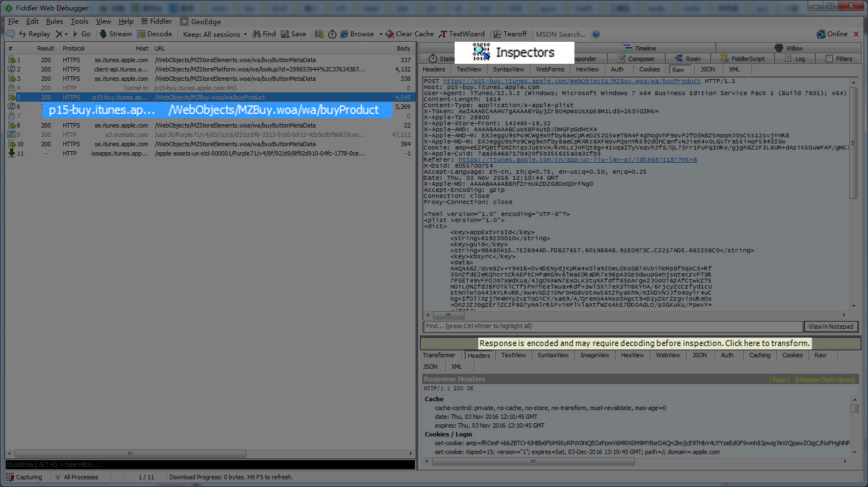Screen dimensions: 868x487
Task: Focus the Find highlight input field
Action: click(612, 326)
